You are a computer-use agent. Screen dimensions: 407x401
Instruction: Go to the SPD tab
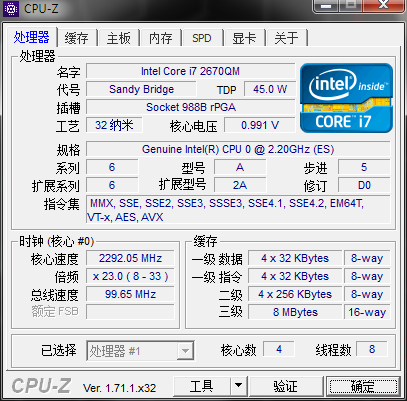pos(202,38)
